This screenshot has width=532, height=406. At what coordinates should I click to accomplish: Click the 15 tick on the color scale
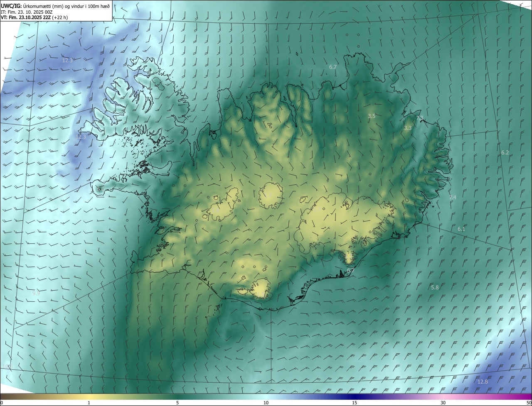click(355, 403)
